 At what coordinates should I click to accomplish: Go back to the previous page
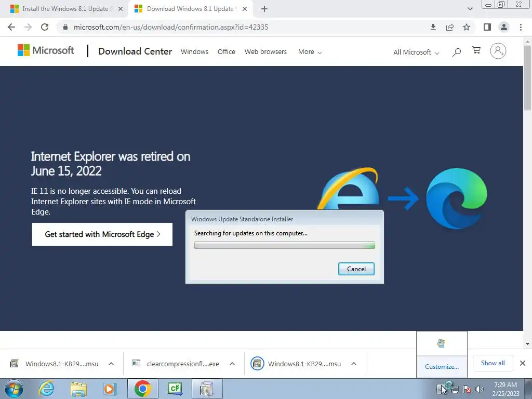pos(11,27)
